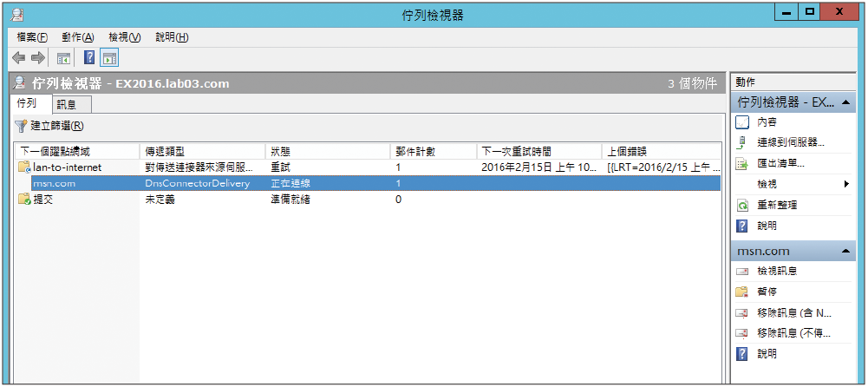Sort by the 郵件計數 column header
868x387 pixels.
[434, 151]
